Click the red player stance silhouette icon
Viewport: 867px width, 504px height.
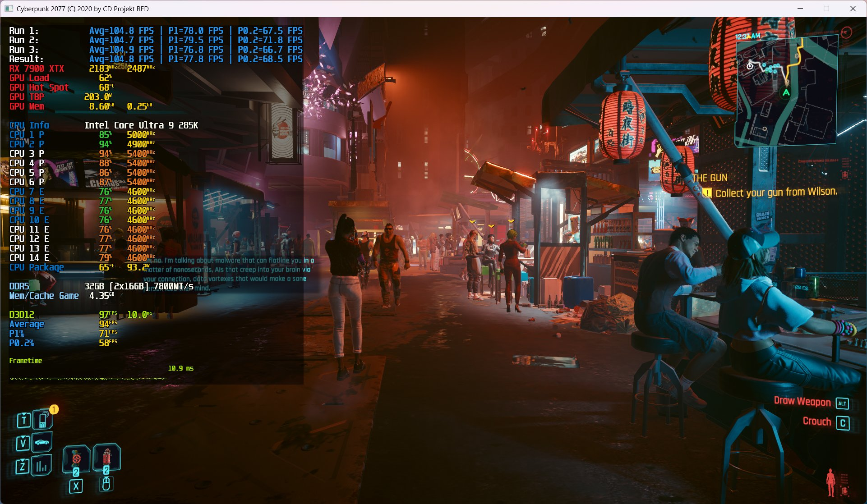[830, 482]
